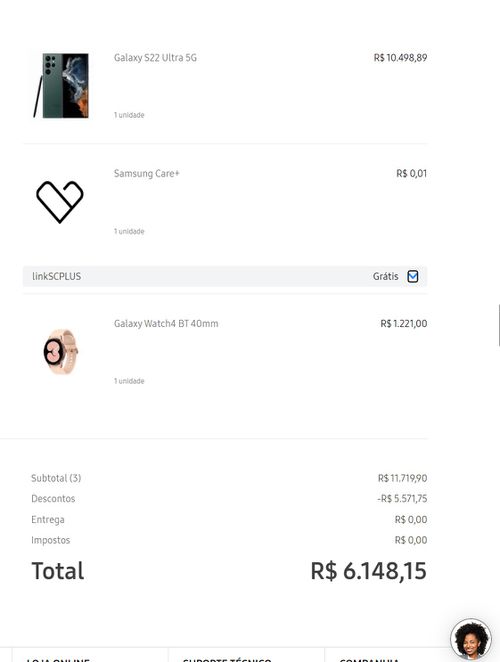This screenshot has width=500, height=662.
Task: Open the Galaxy Watch4 BT 40mm thumbnail
Action: pos(60,351)
